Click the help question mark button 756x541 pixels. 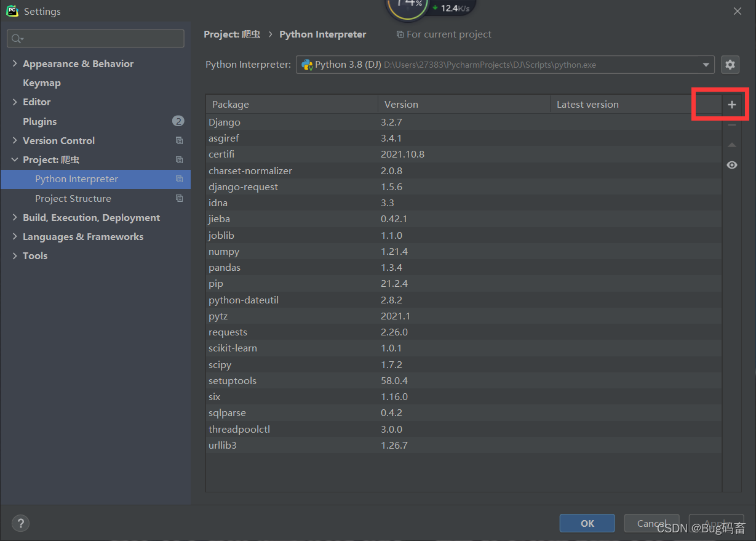tap(20, 523)
